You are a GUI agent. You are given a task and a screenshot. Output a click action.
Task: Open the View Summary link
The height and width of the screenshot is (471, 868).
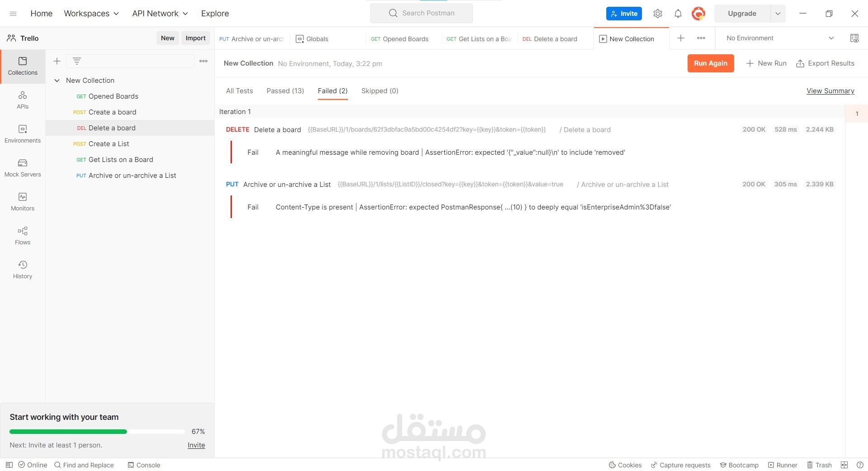[830, 91]
